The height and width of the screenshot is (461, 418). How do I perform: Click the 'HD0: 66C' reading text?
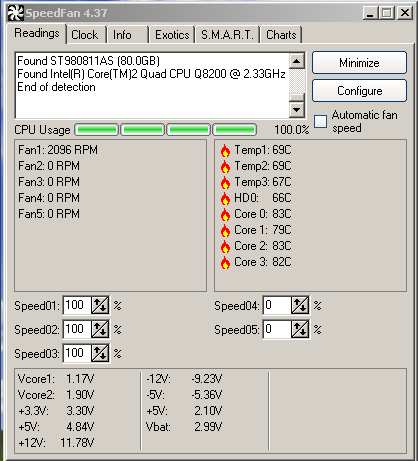[263, 198]
